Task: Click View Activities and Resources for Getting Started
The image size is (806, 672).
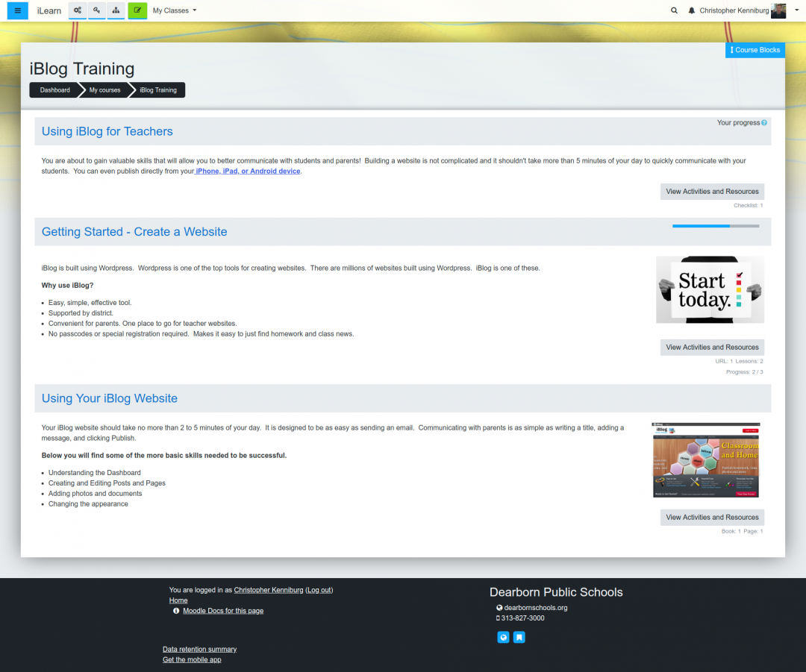Action: (x=711, y=347)
